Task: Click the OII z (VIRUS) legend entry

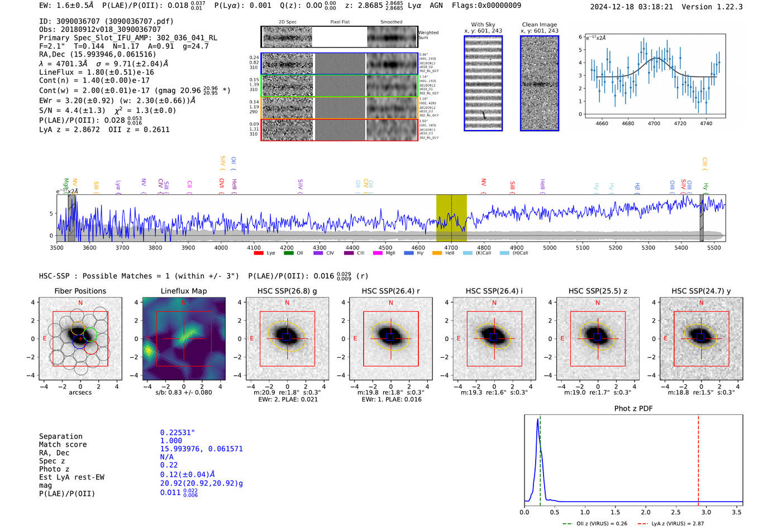Action: tap(594, 524)
